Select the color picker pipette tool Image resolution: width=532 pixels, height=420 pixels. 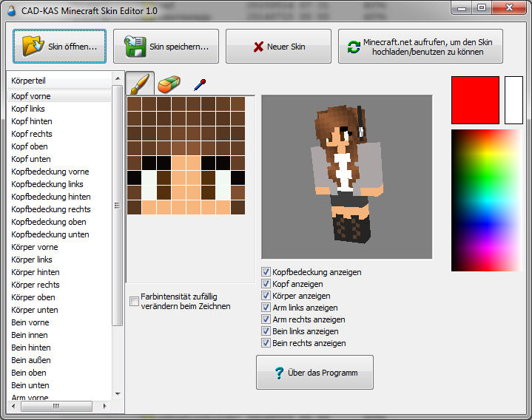[198, 84]
